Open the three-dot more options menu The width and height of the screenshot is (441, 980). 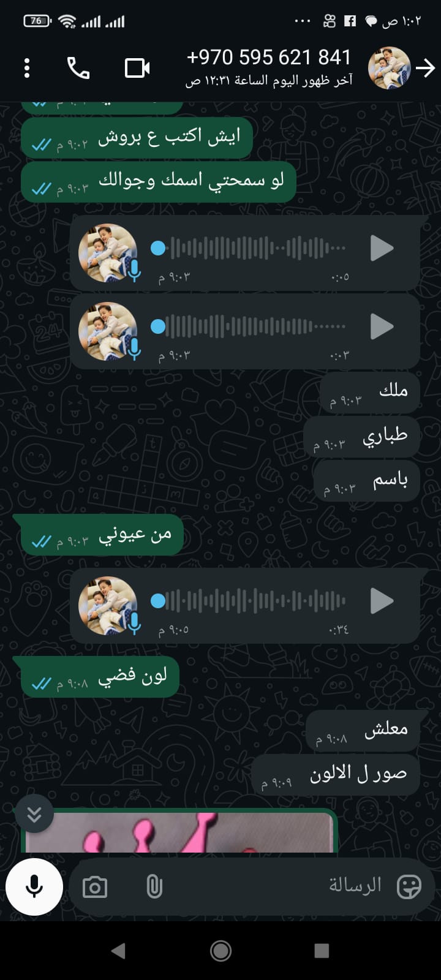[26, 68]
